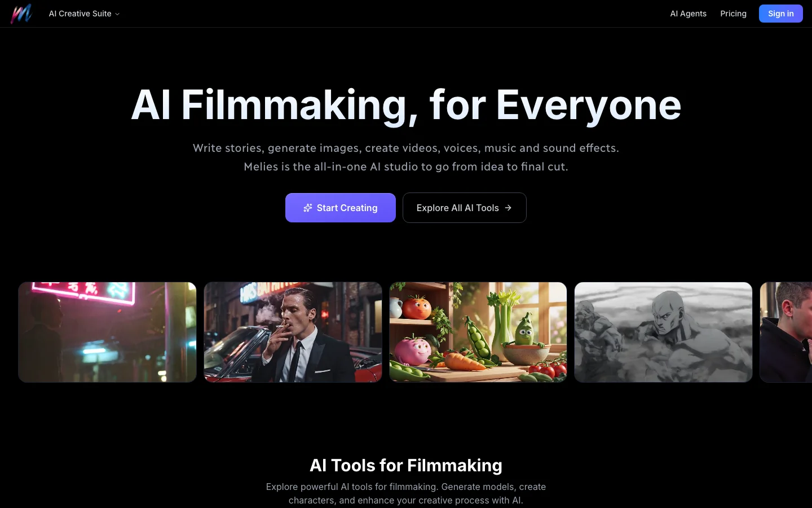
Task: Click the 'Explore powerful AI tools for filmmaking' text
Action: click(x=406, y=493)
